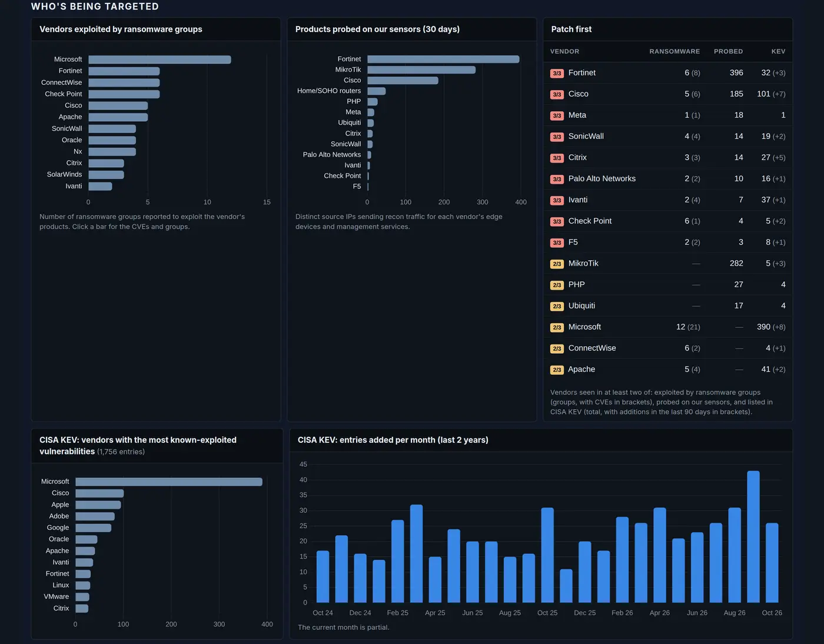824x644 pixels.
Task: Select the Adobe bar in CISA KEV chart
Action: [95, 516]
